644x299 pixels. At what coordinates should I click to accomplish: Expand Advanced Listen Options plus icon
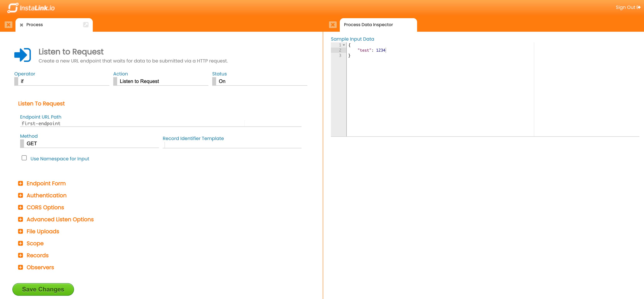(20, 220)
